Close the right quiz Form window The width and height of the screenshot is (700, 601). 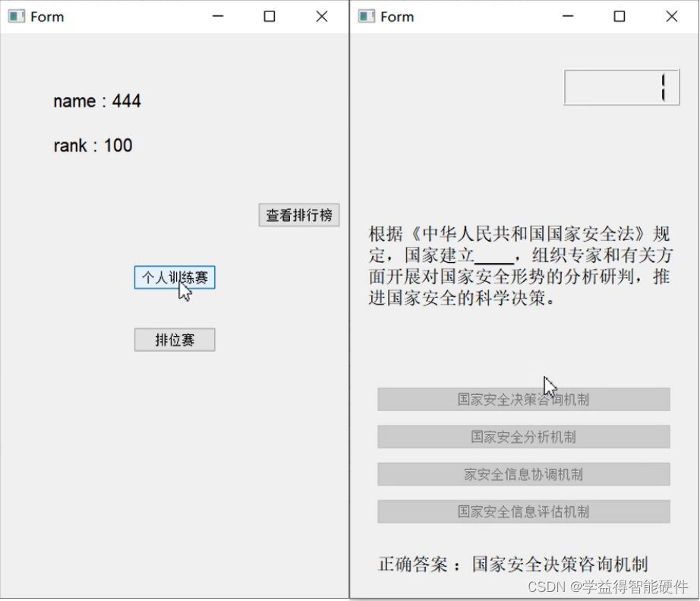(671, 17)
